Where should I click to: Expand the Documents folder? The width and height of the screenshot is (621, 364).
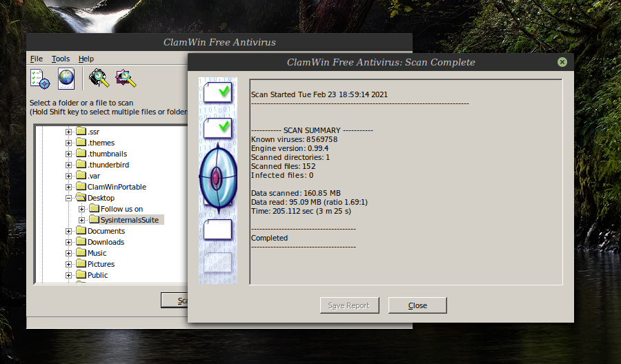pos(68,231)
